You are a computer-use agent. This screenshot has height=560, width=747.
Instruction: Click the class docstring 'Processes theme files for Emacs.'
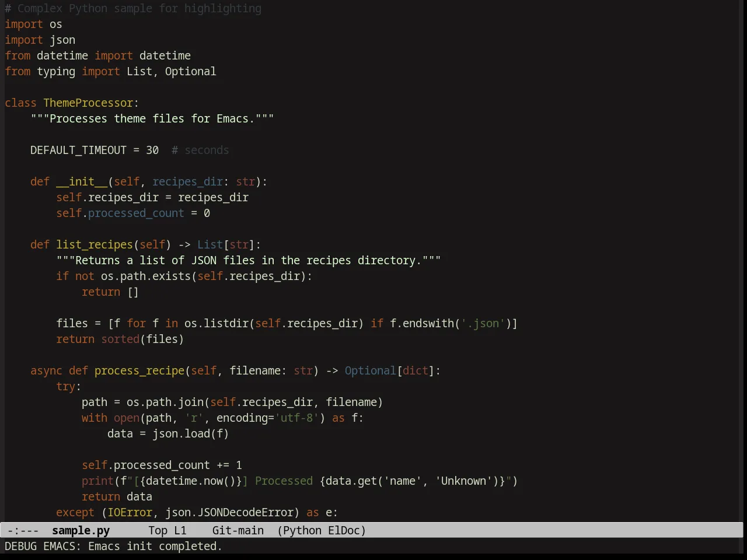pos(152,118)
